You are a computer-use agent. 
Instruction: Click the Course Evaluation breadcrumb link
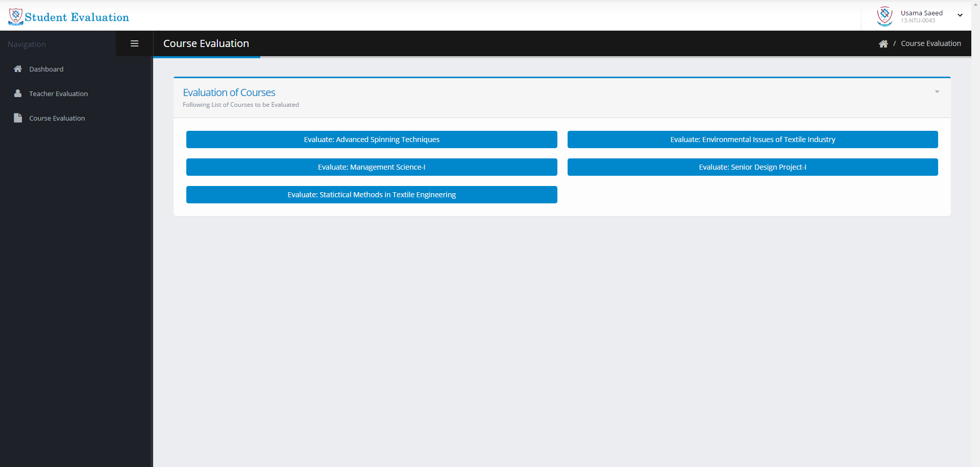[x=930, y=43]
